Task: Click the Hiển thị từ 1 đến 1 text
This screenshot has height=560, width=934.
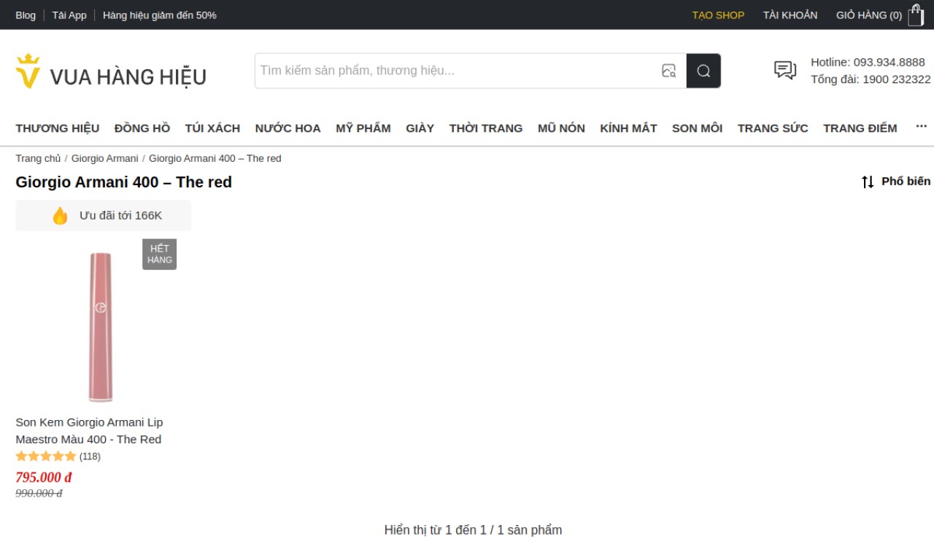Action: pyautogui.click(x=473, y=530)
